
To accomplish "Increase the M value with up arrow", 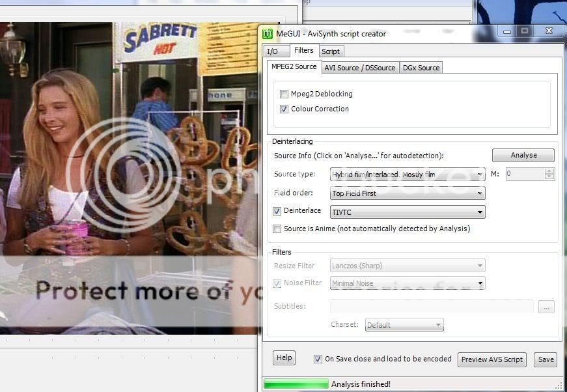I will tap(549, 171).
